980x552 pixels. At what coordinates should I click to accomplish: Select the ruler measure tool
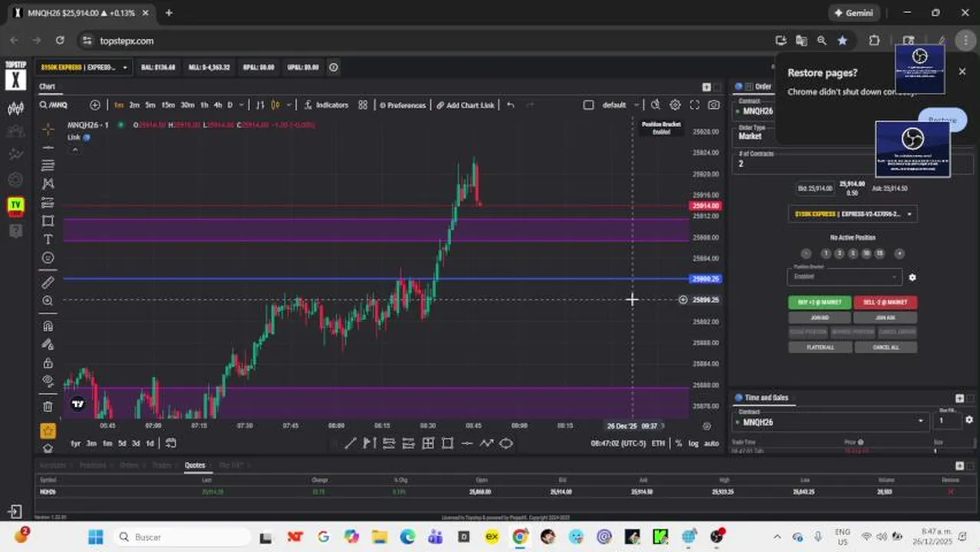tap(48, 282)
